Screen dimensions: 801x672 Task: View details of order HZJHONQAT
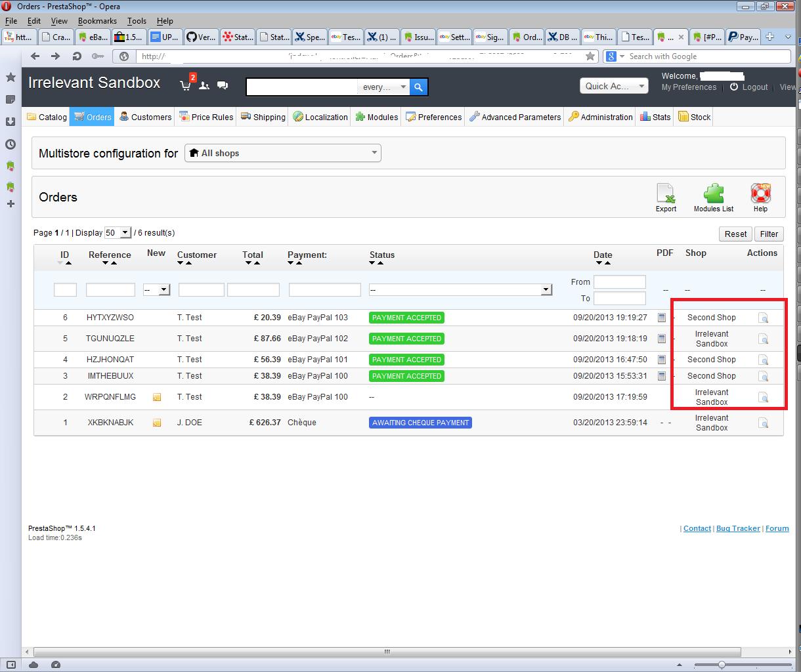[763, 360]
